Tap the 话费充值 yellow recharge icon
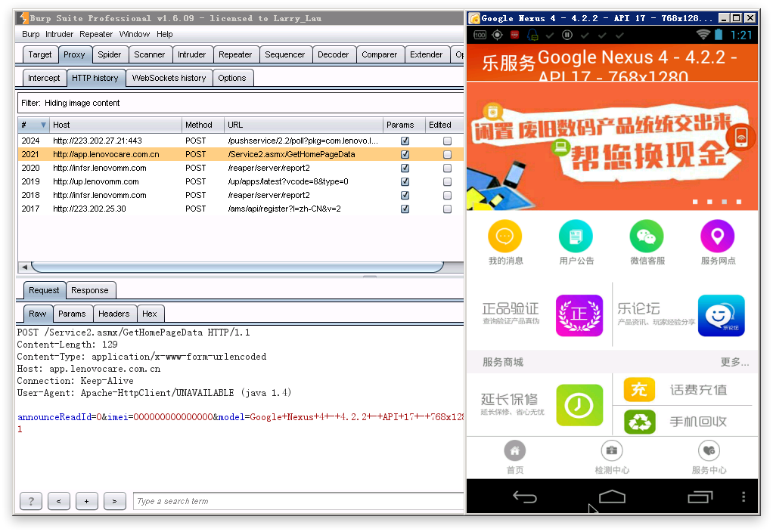773x532 pixels. click(639, 390)
